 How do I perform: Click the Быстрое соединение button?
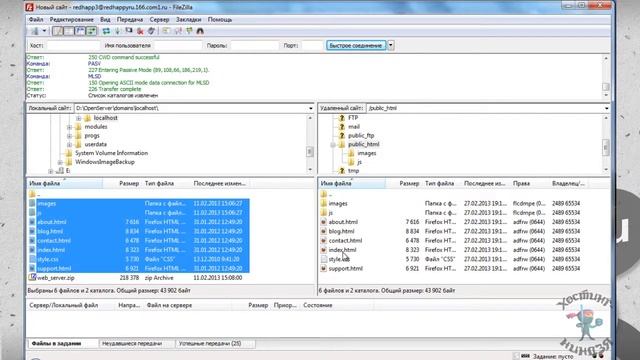point(356,46)
